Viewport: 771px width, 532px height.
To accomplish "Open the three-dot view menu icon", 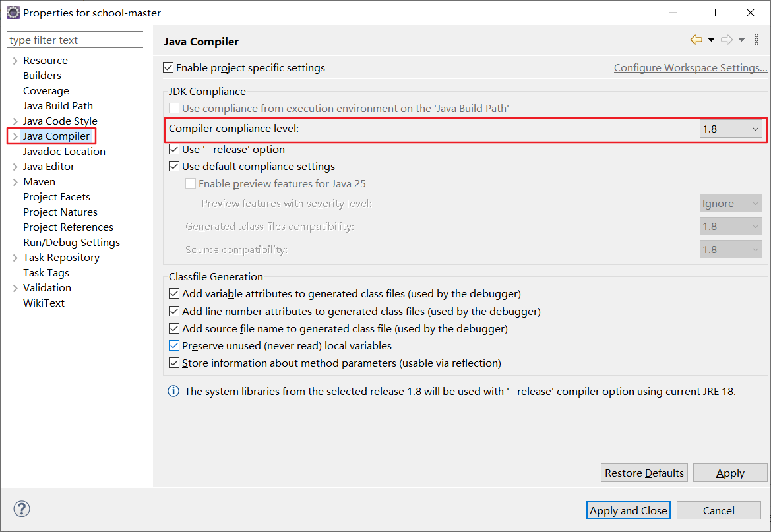I will point(756,40).
